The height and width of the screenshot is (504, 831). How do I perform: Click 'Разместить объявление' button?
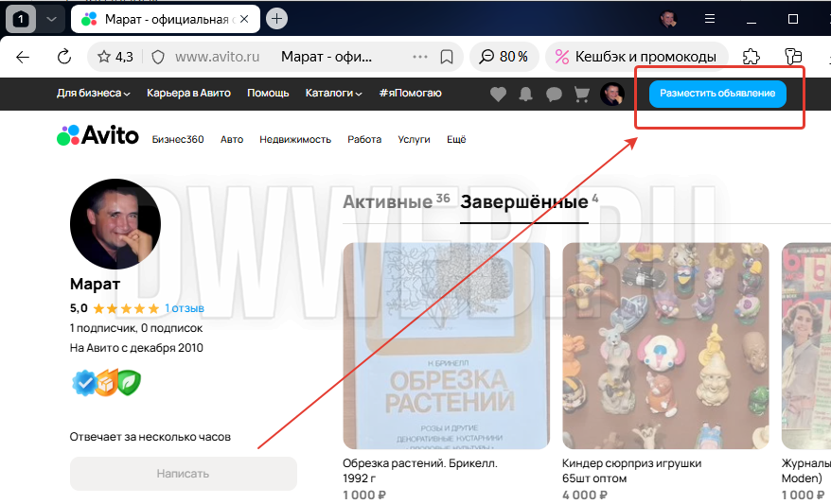pos(717,94)
